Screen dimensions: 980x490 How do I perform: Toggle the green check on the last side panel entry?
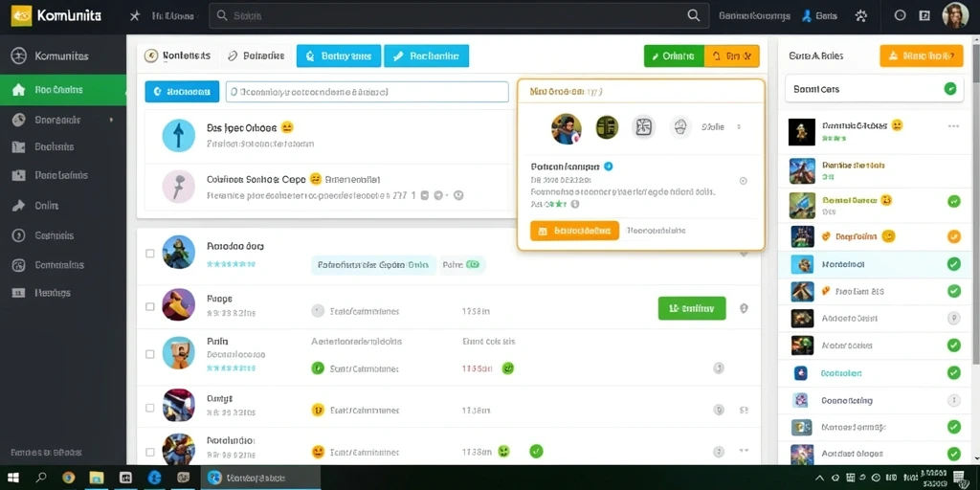tap(954, 454)
